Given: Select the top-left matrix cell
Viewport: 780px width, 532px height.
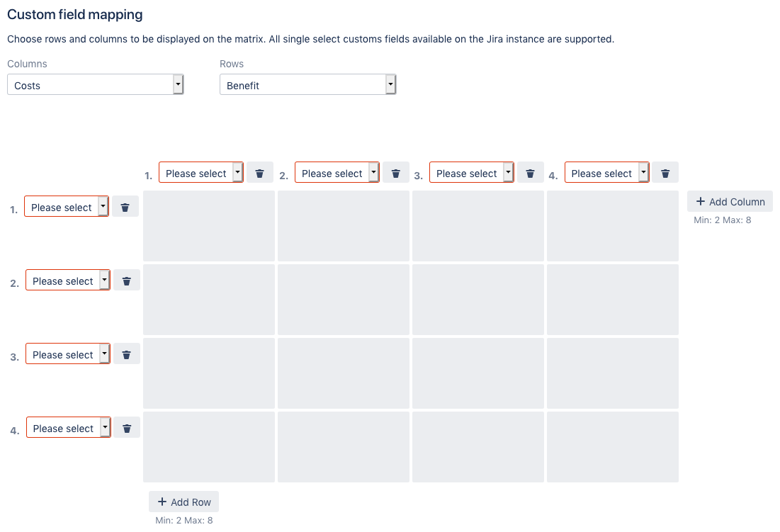Looking at the screenshot, I should pos(209,226).
